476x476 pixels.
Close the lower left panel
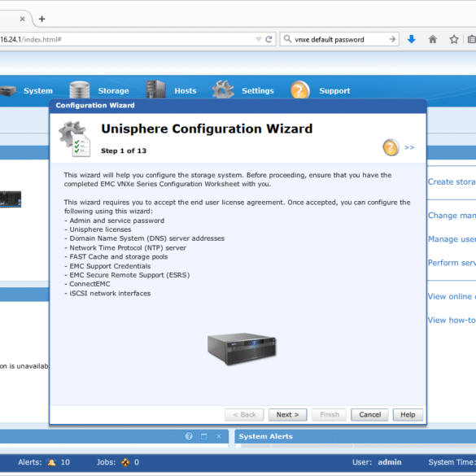pyautogui.click(x=219, y=436)
